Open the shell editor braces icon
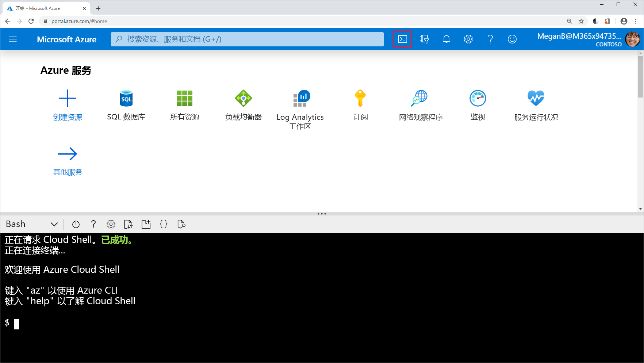 tap(164, 224)
